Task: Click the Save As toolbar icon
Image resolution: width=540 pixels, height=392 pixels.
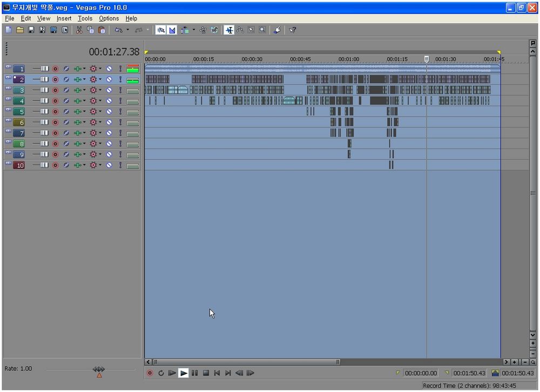Action: 42,30
